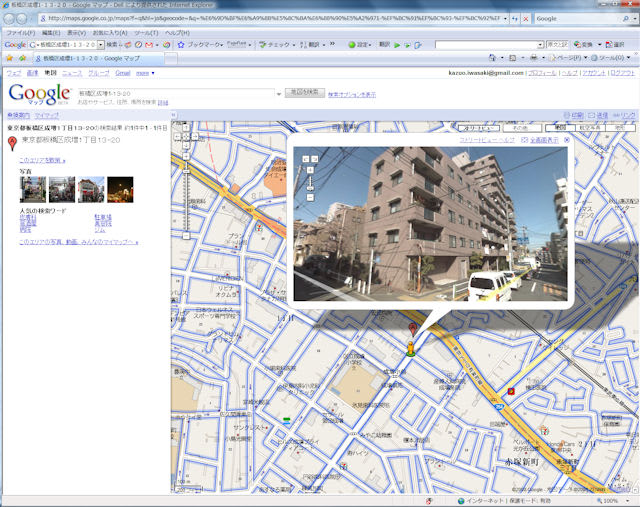Collapse the left results panel arrow
This screenshot has height=507, width=640.
pos(174,116)
